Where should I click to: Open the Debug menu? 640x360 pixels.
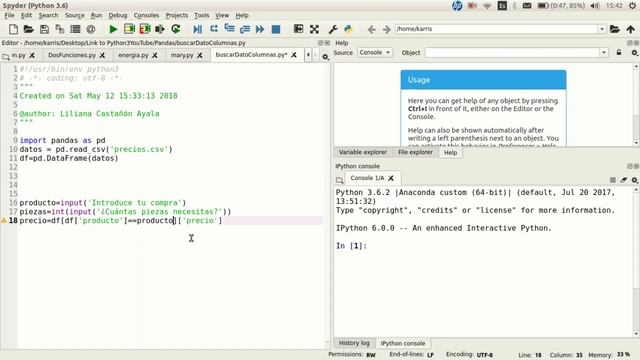(x=118, y=15)
